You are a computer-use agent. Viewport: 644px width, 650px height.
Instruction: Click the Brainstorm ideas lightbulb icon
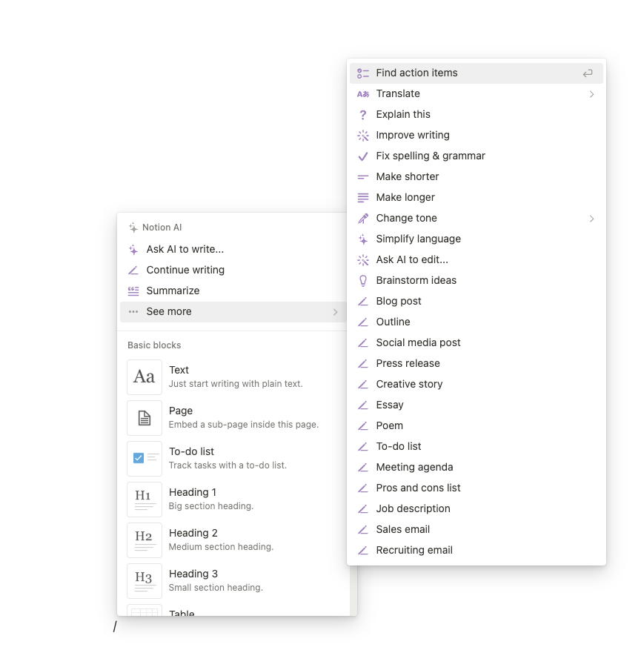click(x=363, y=280)
